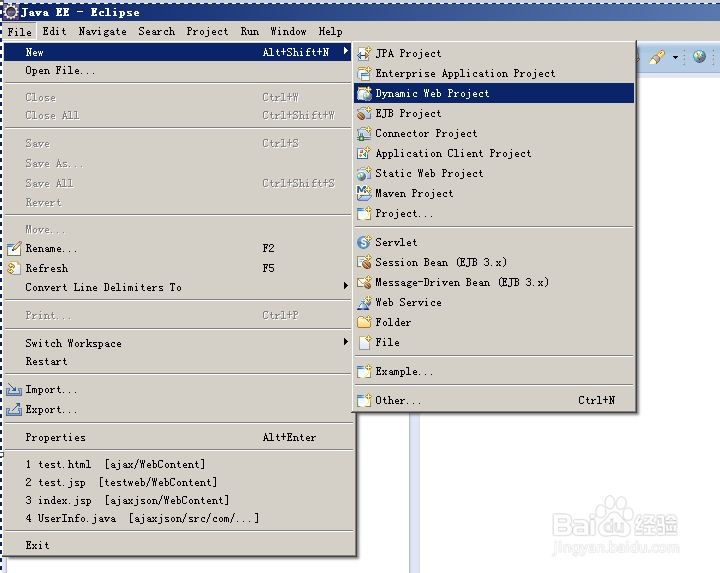
Task: Click the Application Client Project icon
Action: 364,153
